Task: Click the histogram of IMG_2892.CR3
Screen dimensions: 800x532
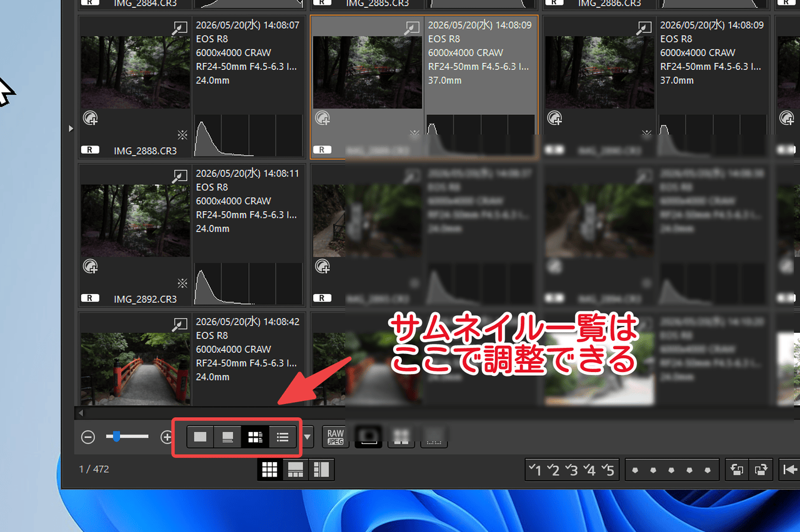Action: (248, 284)
